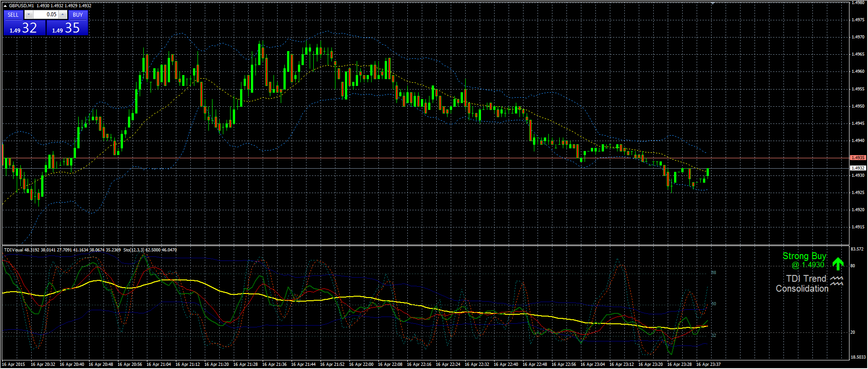Click the 16 Apr 23:37 time label
Screen dimensions: 868x369
pyautogui.click(x=708, y=364)
